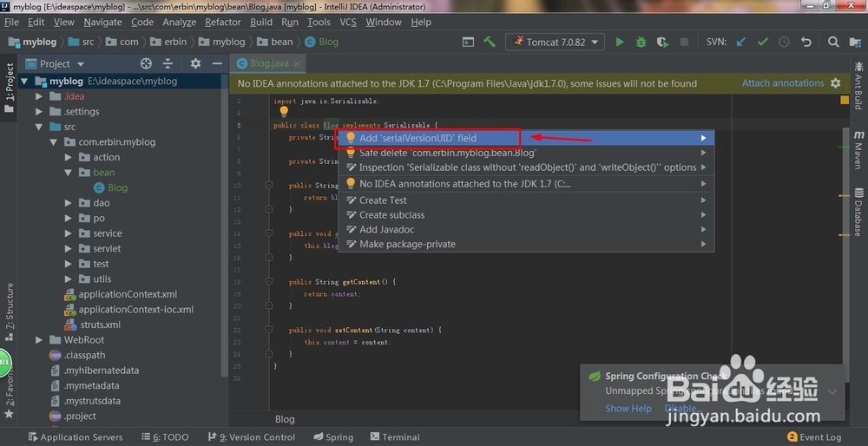Run the Tomcat configuration with green play icon

(620, 42)
